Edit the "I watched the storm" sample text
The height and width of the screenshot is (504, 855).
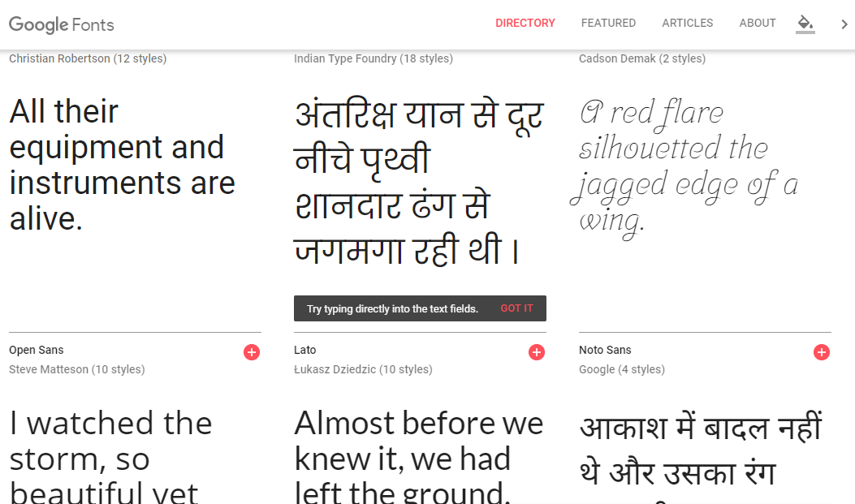click(110, 456)
